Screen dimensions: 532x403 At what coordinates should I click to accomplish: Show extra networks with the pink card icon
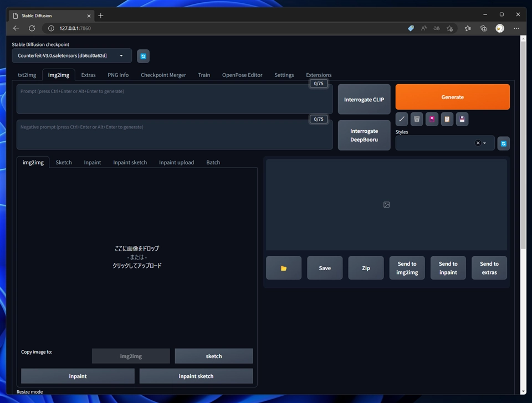coord(432,119)
